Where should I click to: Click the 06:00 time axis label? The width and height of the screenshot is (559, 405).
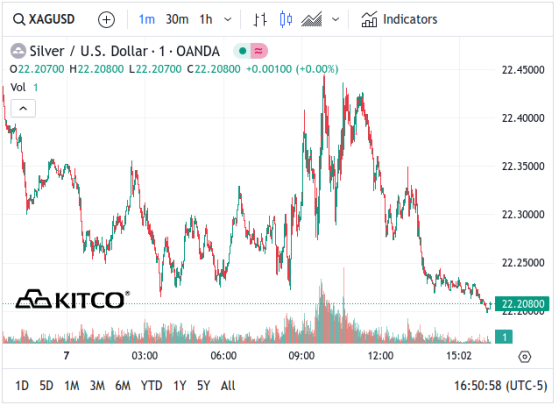click(x=223, y=356)
